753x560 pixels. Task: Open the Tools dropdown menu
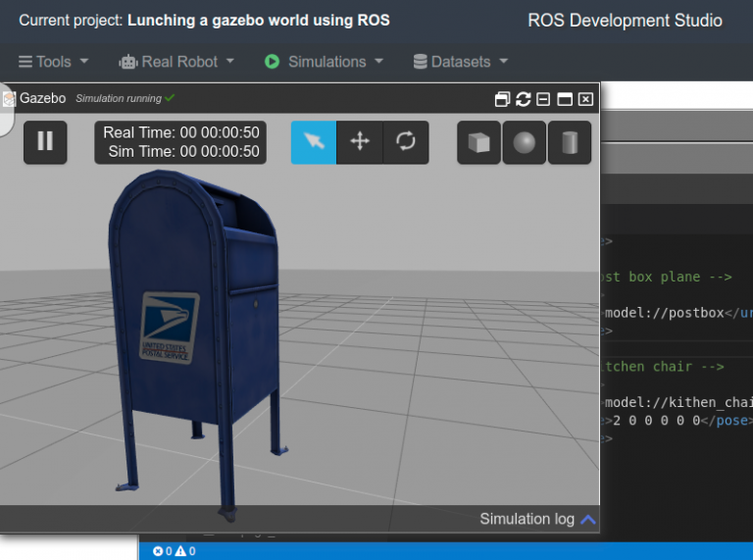(x=53, y=62)
